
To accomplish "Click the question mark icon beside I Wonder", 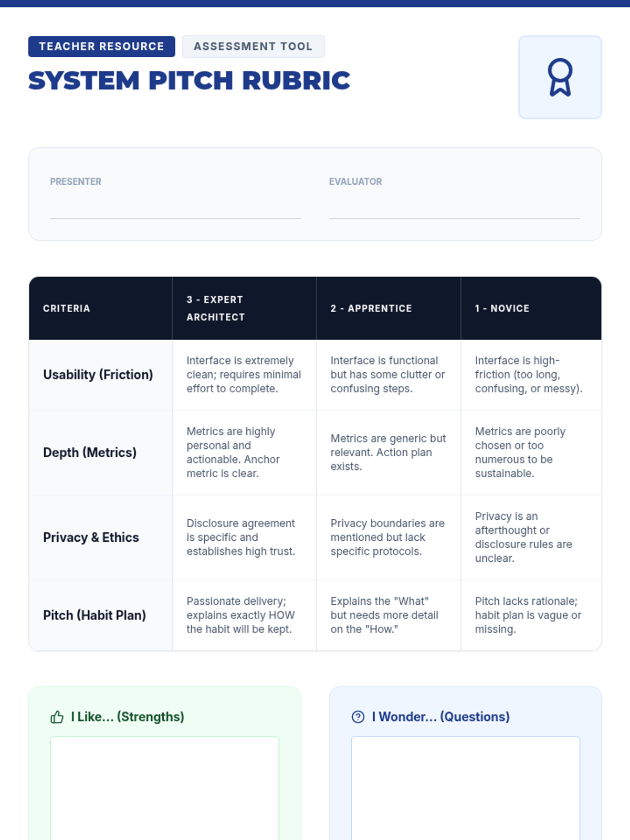I will (x=358, y=717).
